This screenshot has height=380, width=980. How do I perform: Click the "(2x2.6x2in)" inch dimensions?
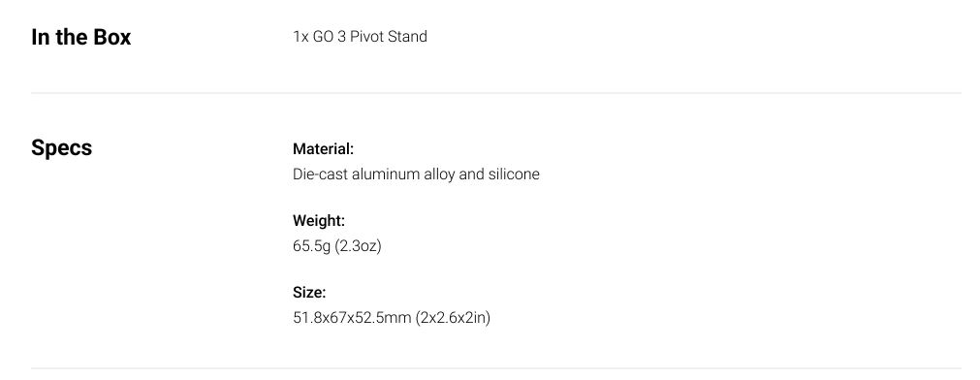(x=453, y=318)
